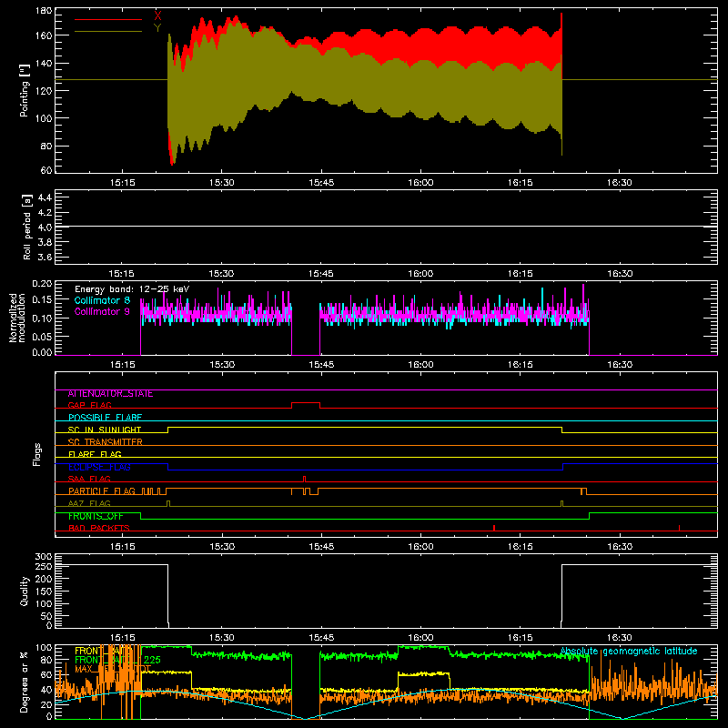Click the 'Flags' axis title
728x728 pixels.
[36, 454]
